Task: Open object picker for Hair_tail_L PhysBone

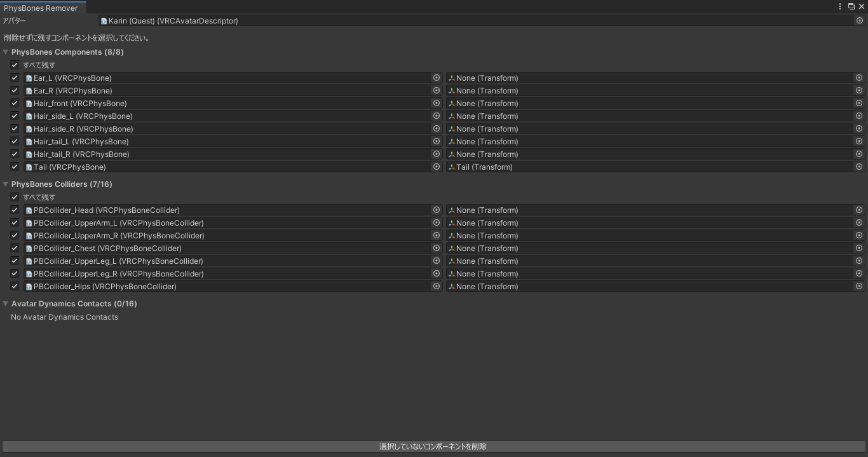Action: tap(437, 141)
